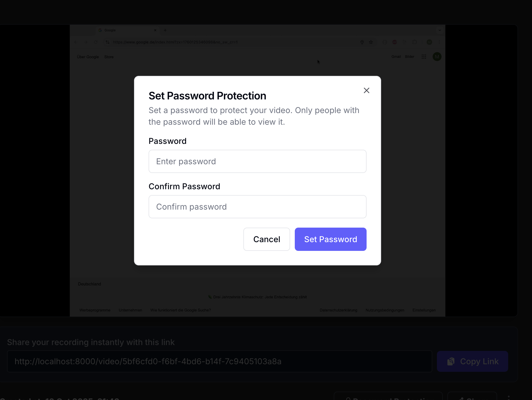Open the browser three-dot menu

coord(439,42)
